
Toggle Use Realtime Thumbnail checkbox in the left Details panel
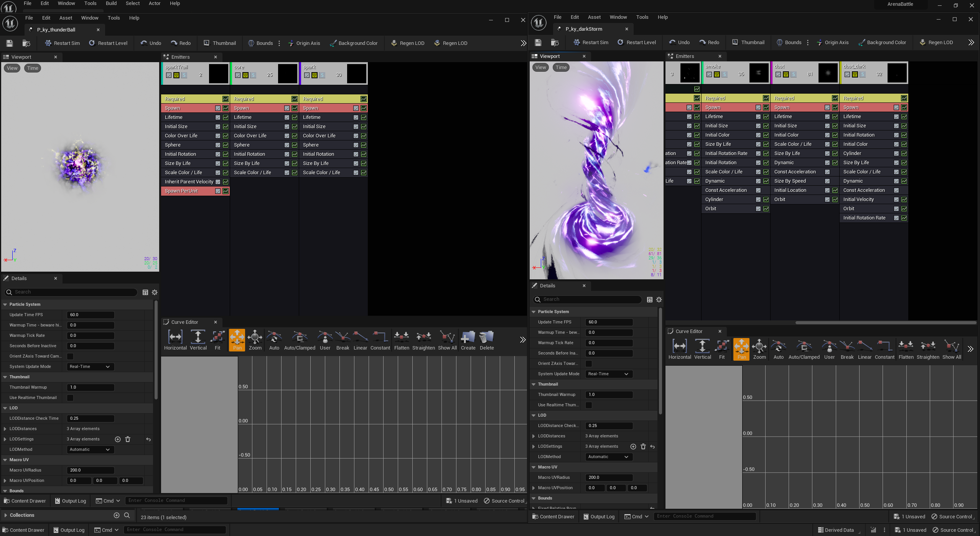pyautogui.click(x=70, y=397)
